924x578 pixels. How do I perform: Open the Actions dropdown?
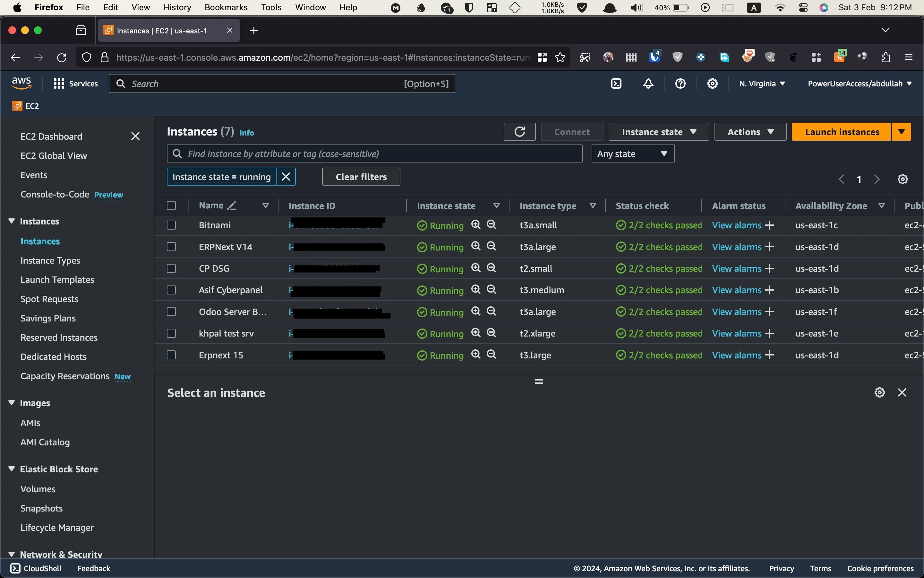coord(750,132)
